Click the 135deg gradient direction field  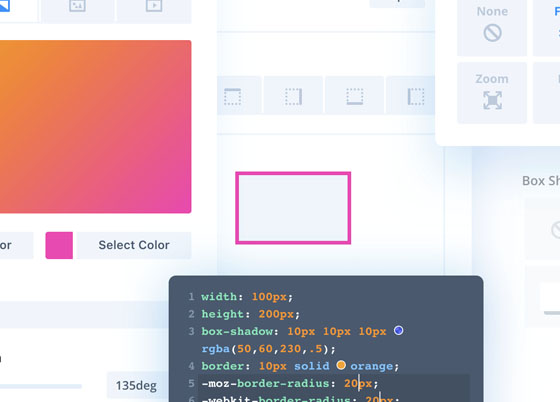(x=137, y=386)
